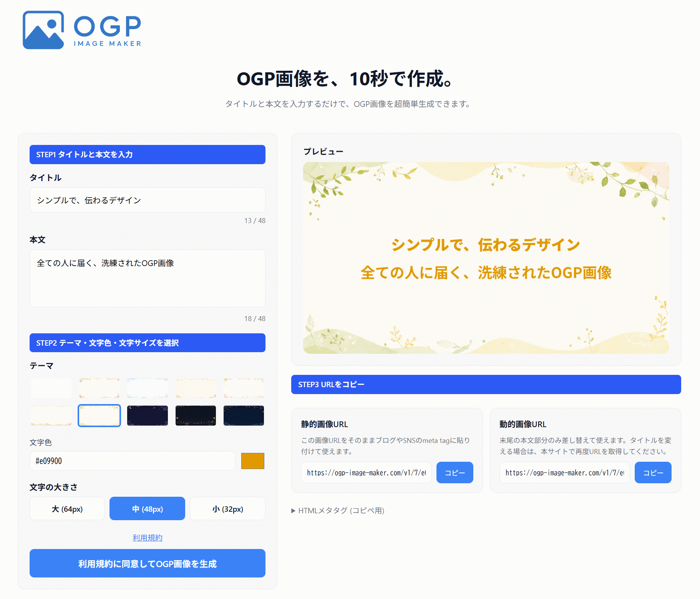Click 利用規約に同意してOGP画像を生成 button
Viewport: 700px width, 599px height.
(148, 563)
